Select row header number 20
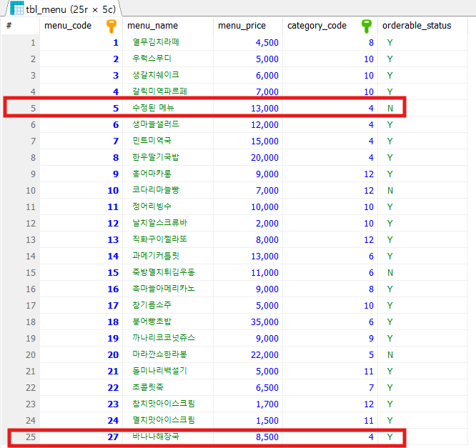 (30, 355)
